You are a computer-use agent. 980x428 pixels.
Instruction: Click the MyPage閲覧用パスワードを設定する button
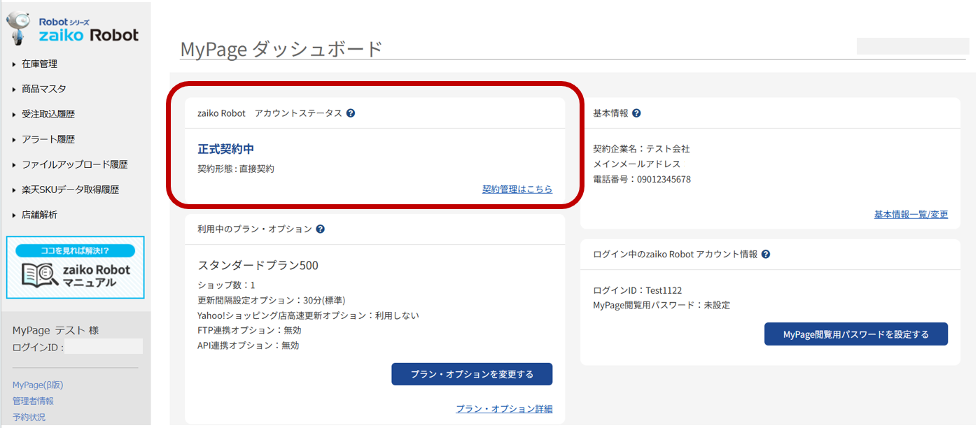tap(855, 334)
